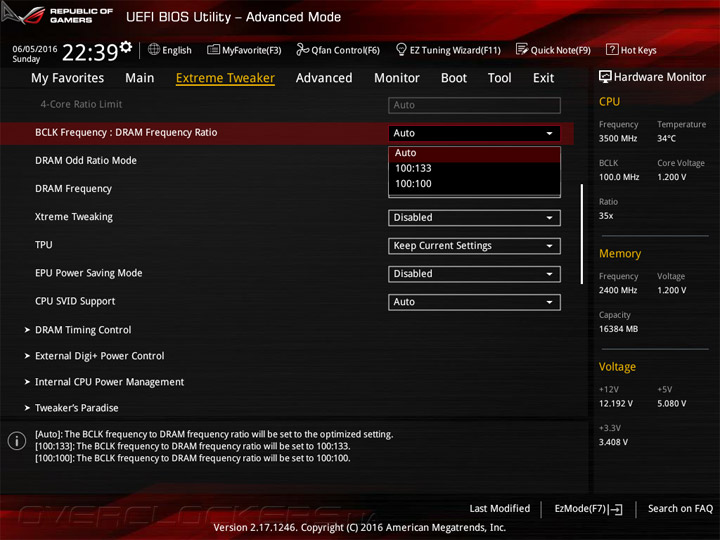Choose 100:100 ratio option
This screenshot has height=540, width=720.
click(474, 184)
